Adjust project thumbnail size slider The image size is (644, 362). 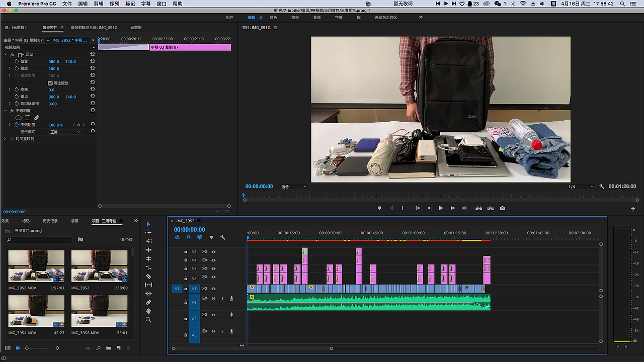point(37,348)
